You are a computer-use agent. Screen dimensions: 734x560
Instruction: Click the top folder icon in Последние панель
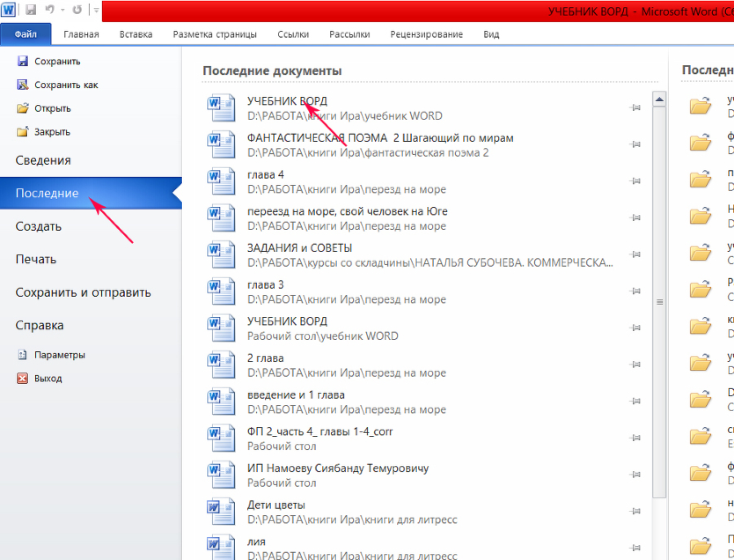pyautogui.click(x=700, y=106)
